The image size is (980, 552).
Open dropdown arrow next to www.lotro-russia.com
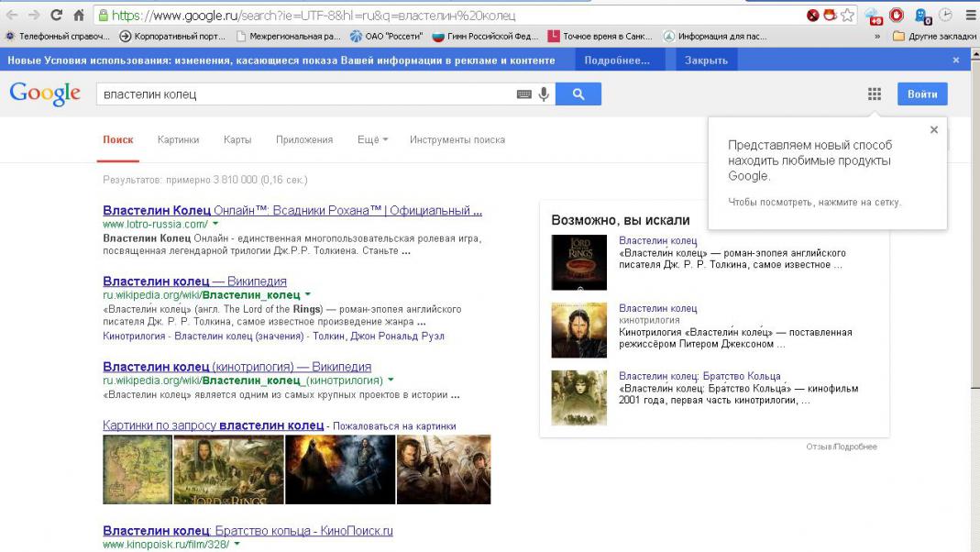coord(216,224)
